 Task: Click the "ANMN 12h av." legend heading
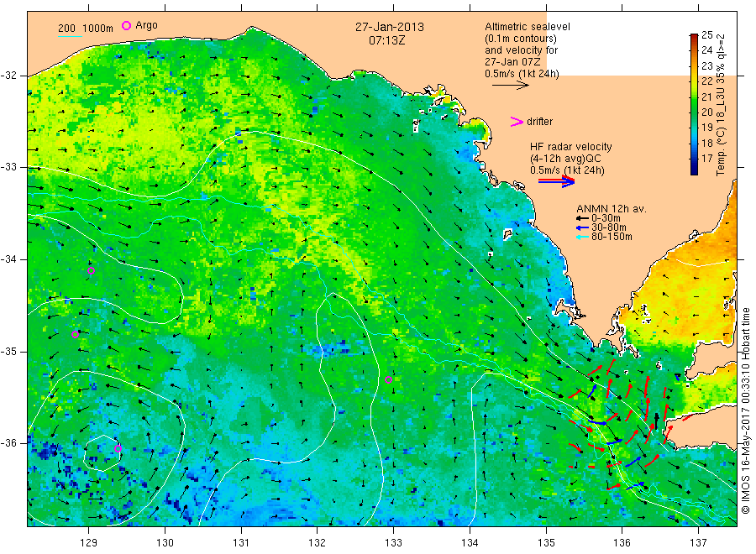pyautogui.click(x=612, y=209)
